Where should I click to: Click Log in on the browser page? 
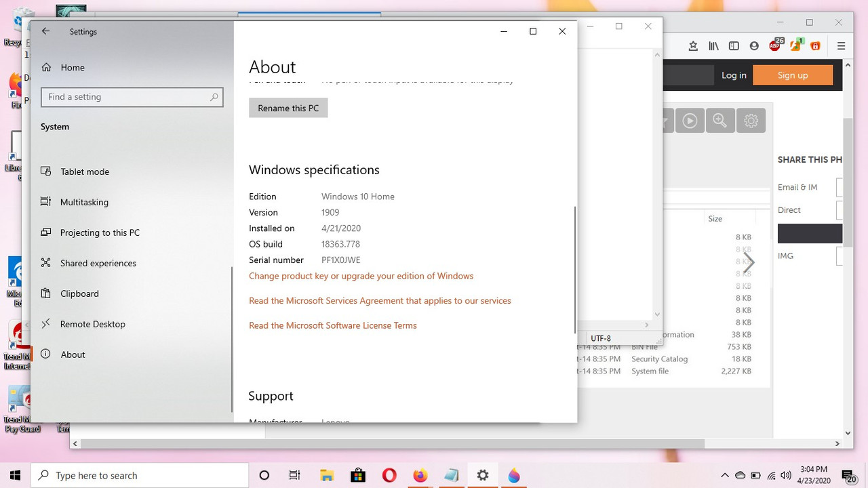[734, 75]
